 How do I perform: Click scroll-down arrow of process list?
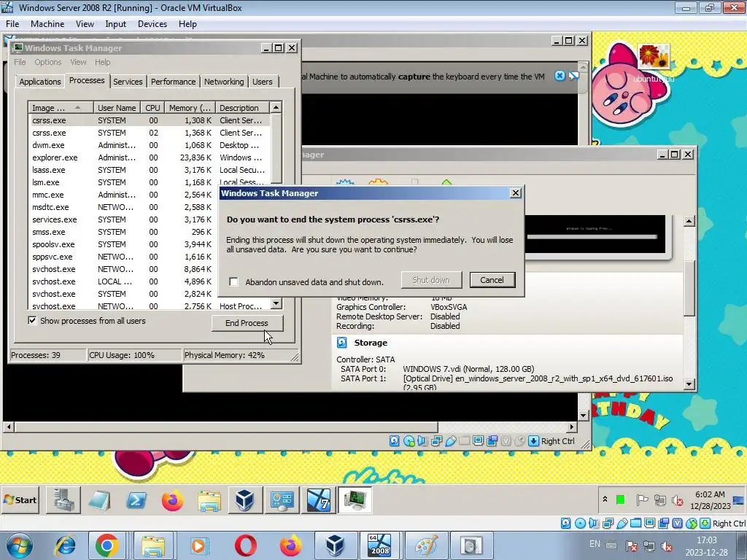point(276,303)
